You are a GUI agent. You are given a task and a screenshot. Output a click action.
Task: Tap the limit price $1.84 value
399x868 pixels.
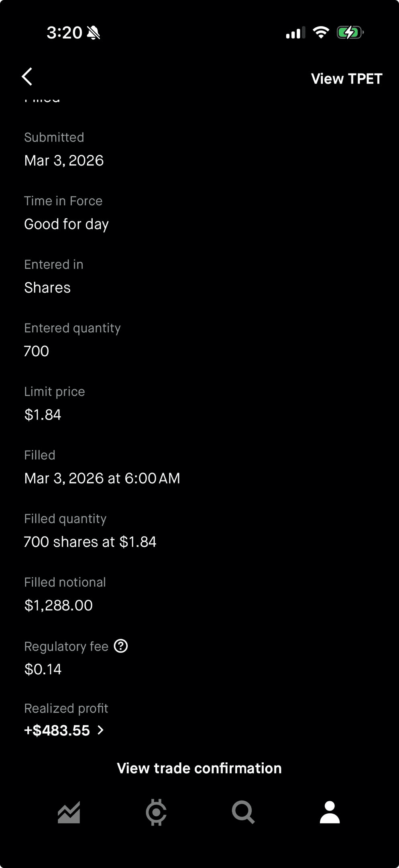tap(43, 415)
